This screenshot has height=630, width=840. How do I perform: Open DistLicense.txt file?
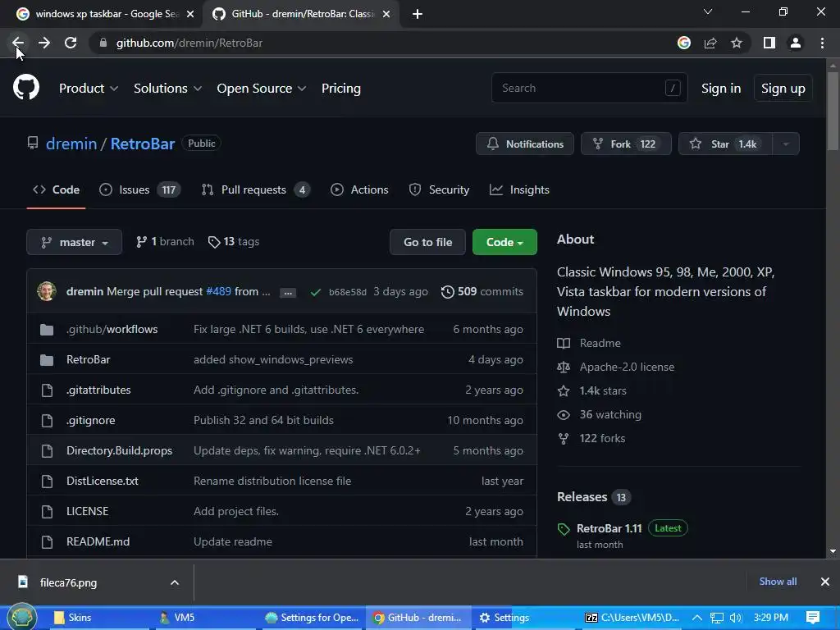[x=103, y=481]
